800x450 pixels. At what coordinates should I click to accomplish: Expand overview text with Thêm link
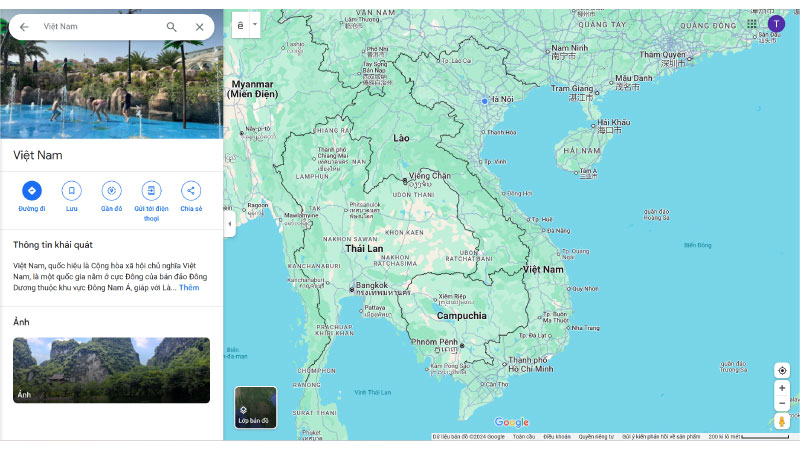pyautogui.click(x=189, y=288)
